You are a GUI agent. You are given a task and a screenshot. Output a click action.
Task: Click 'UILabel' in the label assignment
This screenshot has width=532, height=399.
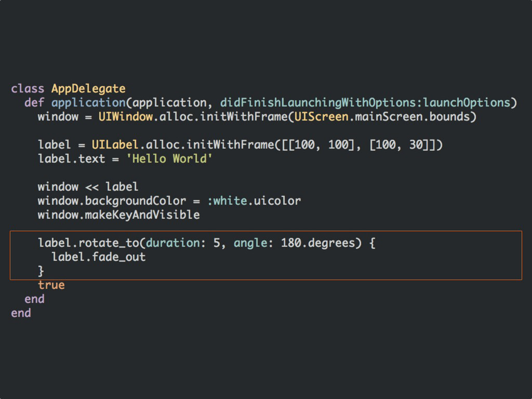click(x=115, y=145)
